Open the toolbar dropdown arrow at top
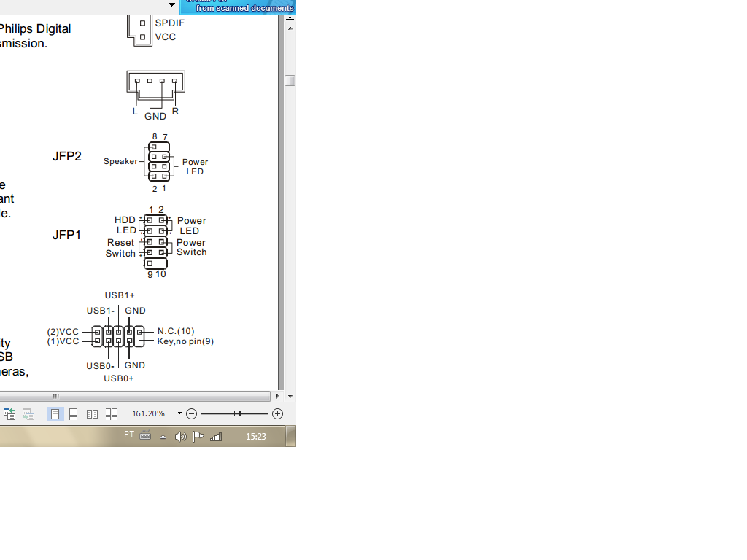The height and width of the screenshot is (560, 747). (172, 5)
